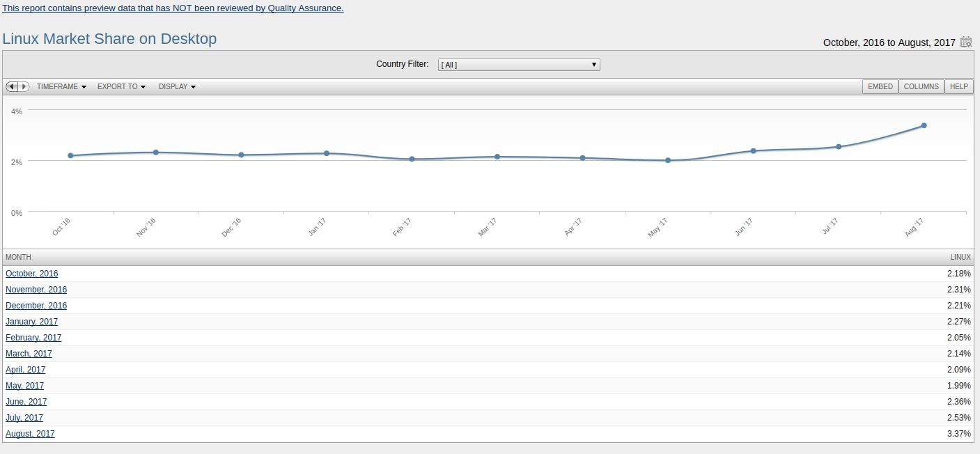Open the date range calendar icon
This screenshot has width=980, height=454.
coord(966,42)
